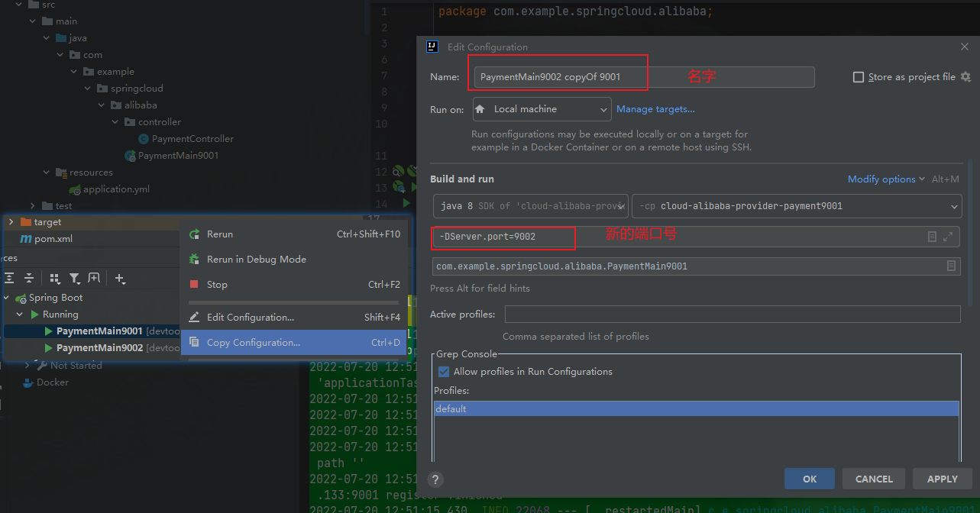
Task: Select Rerun in Debug Mode menu item
Action: (256, 260)
